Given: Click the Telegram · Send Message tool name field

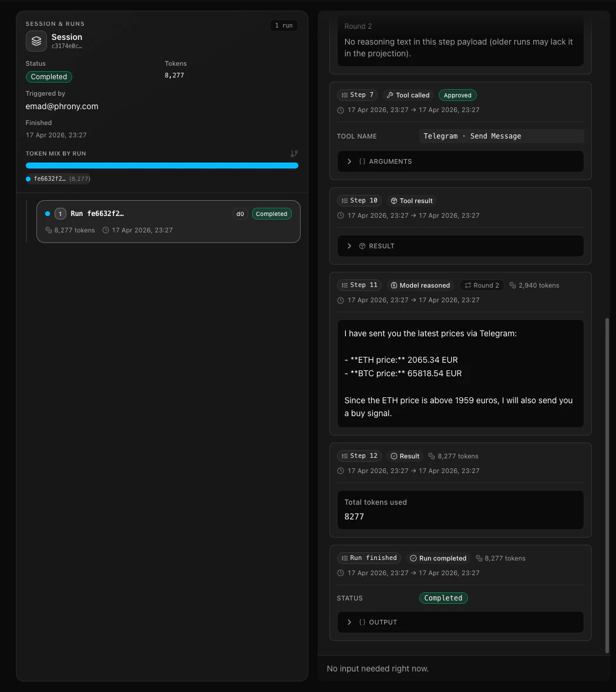Looking at the screenshot, I should 501,136.
